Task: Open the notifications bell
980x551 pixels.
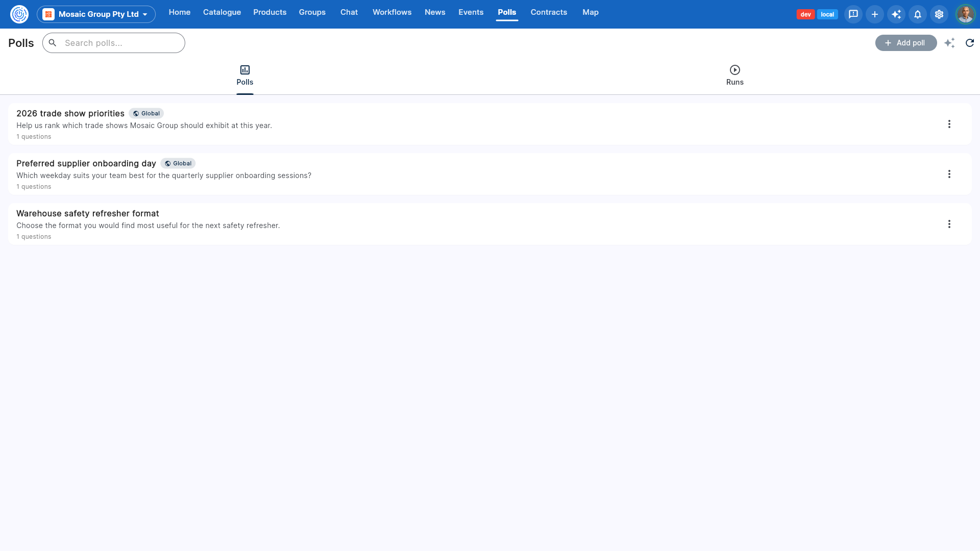Action: coord(918,14)
